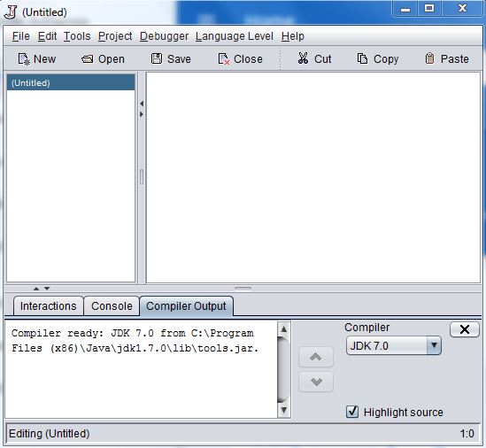Click the Open file toolbar icon
Image resolution: width=486 pixels, height=448 pixels.
[87, 59]
